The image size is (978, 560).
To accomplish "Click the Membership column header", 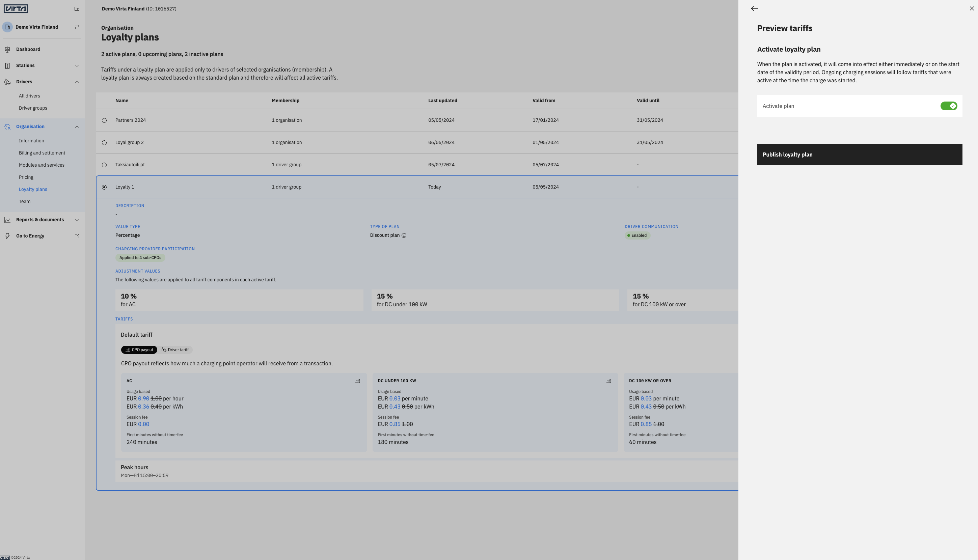I will click(x=286, y=101).
